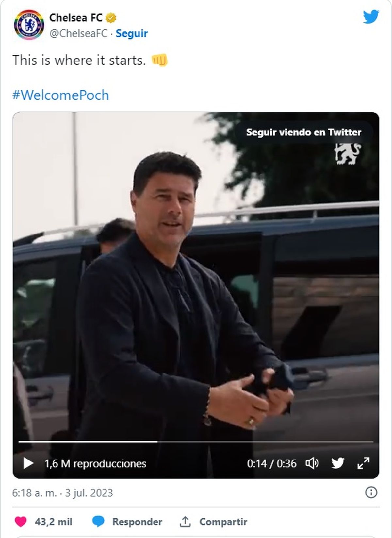Click the Twitter bird logo top right
The width and height of the screenshot is (392, 538).
click(x=371, y=17)
